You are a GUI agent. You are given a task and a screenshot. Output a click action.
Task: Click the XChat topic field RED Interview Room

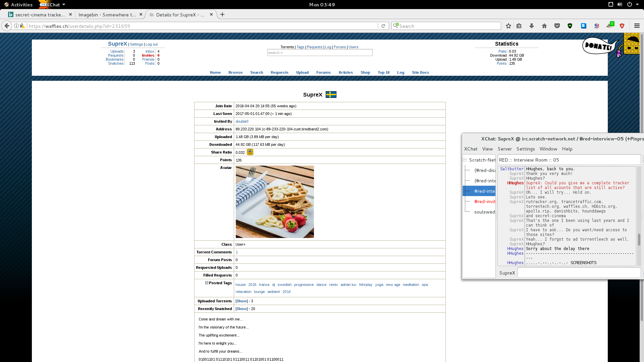click(x=569, y=160)
